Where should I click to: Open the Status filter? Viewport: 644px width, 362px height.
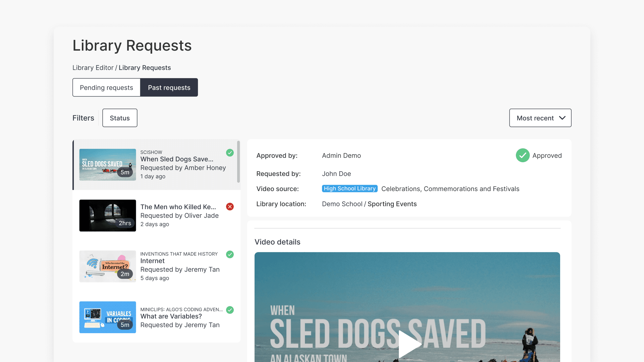(119, 118)
